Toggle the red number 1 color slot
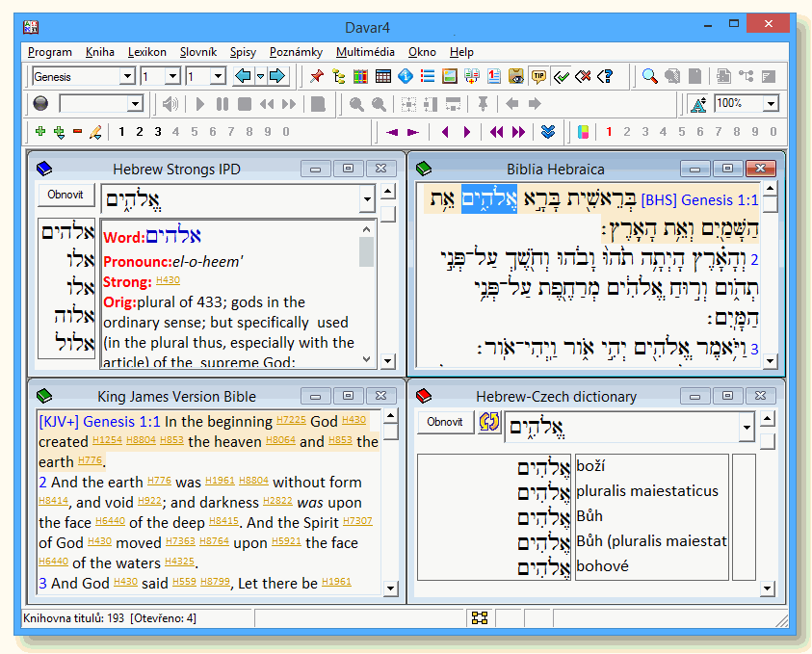 click(608, 132)
